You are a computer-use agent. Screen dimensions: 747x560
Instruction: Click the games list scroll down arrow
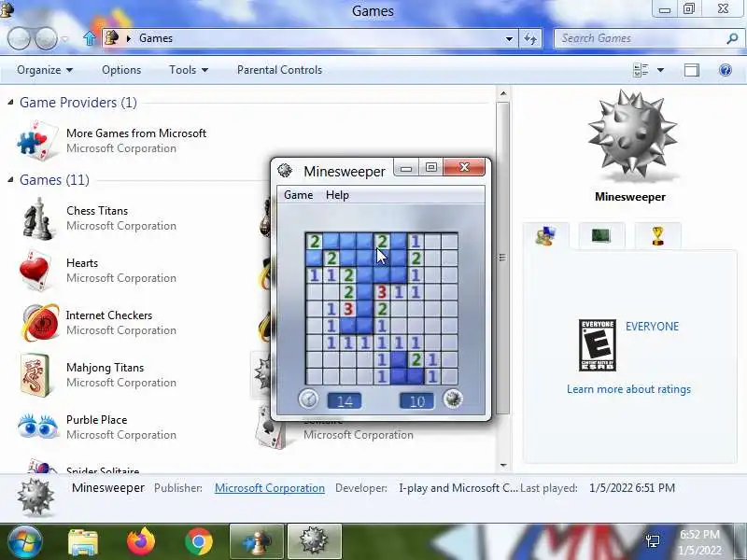pos(503,465)
